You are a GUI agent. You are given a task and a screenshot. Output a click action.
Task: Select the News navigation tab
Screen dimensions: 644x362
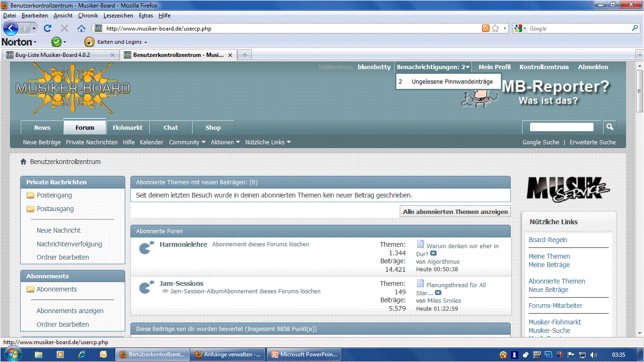point(42,127)
